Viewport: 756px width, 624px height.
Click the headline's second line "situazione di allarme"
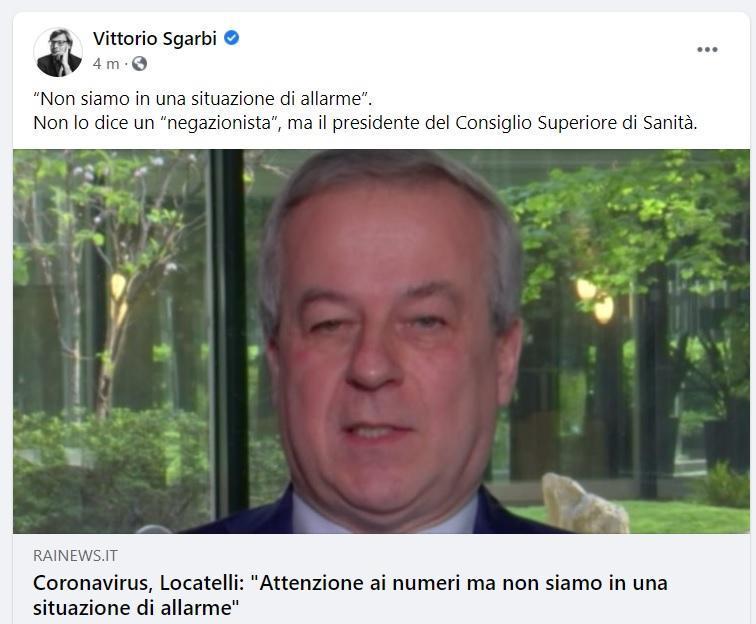[x=136, y=608]
